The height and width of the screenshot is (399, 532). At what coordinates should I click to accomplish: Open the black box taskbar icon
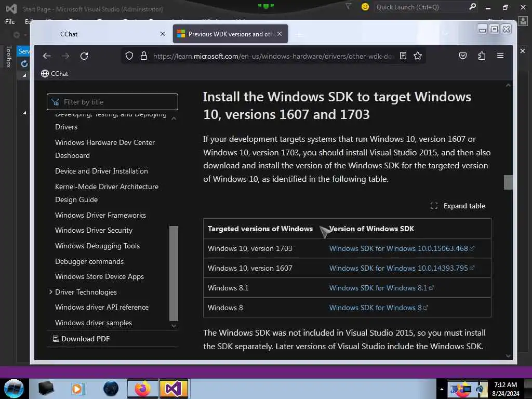click(x=46, y=389)
